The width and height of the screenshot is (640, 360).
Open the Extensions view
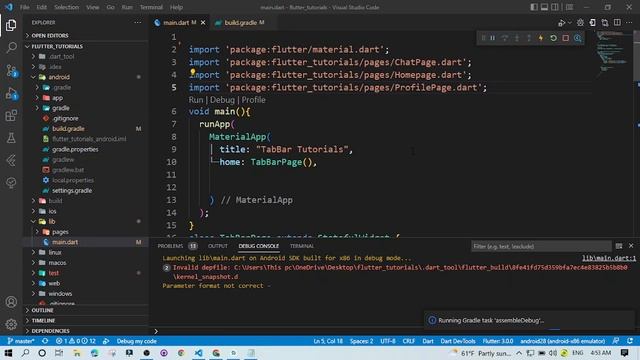click(x=11, y=116)
